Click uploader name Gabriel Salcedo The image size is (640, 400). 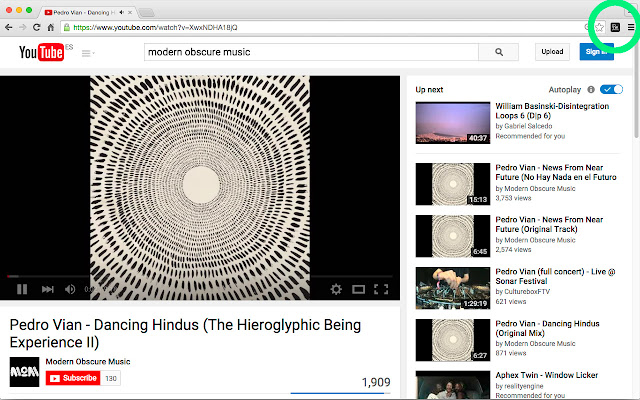(x=528, y=126)
